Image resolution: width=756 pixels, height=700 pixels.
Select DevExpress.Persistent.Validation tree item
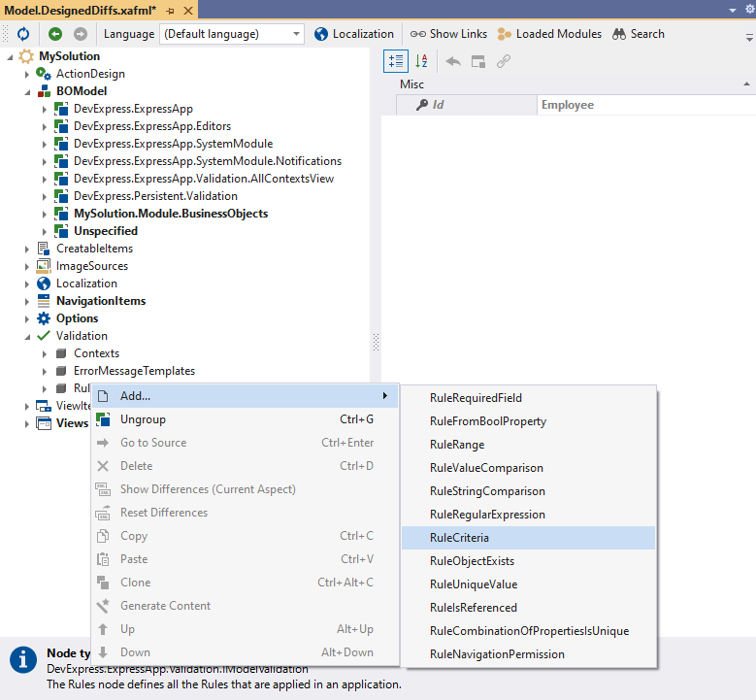point(155,196)
